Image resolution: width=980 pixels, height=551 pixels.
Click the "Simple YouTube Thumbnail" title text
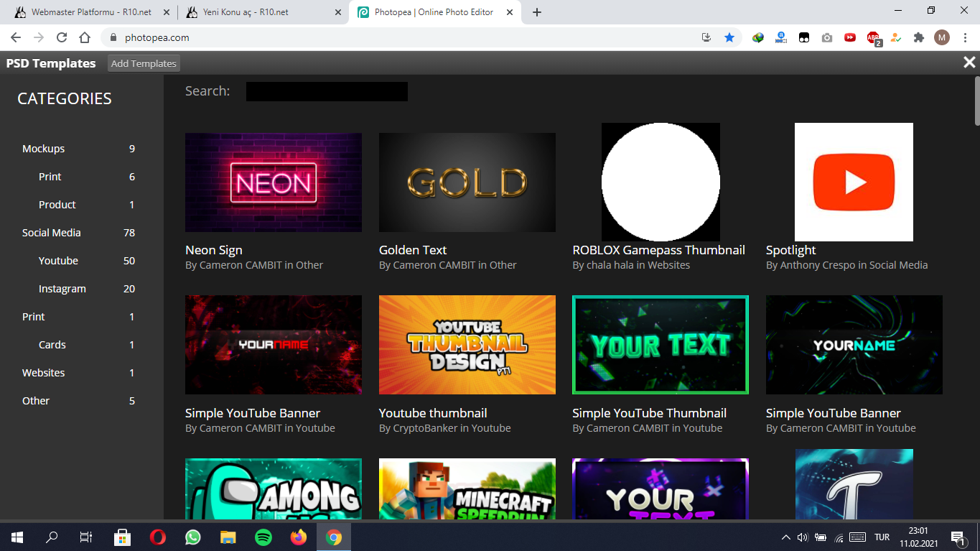coord(650,413)
